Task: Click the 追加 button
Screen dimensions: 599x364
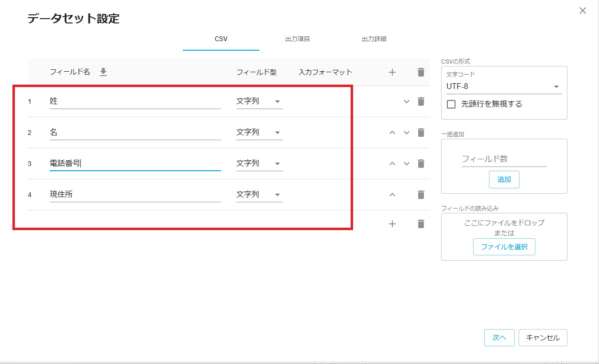Action: (504, 179)
